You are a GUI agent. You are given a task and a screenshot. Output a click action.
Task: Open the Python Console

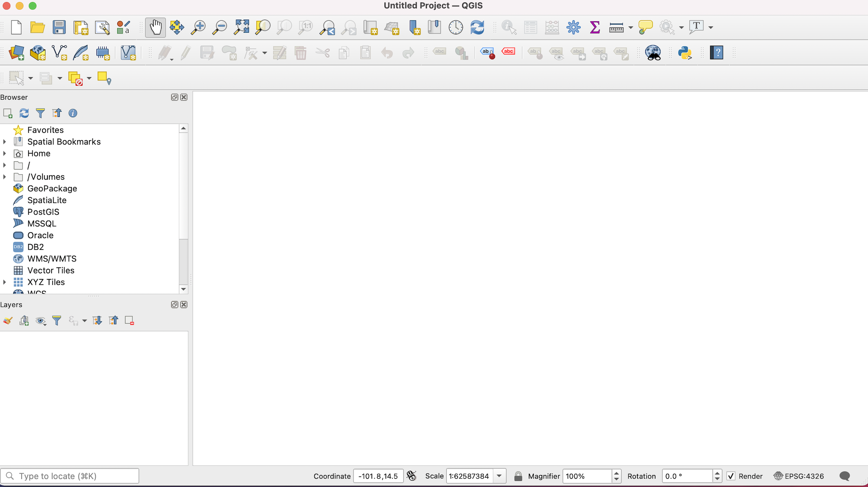686,53
